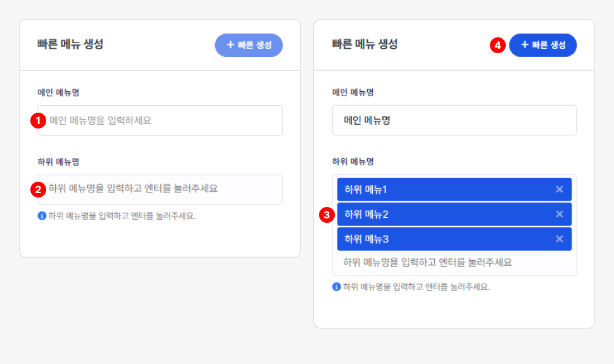Remove the 하위 메뉴1 tag with its X icon

[559, 189]
